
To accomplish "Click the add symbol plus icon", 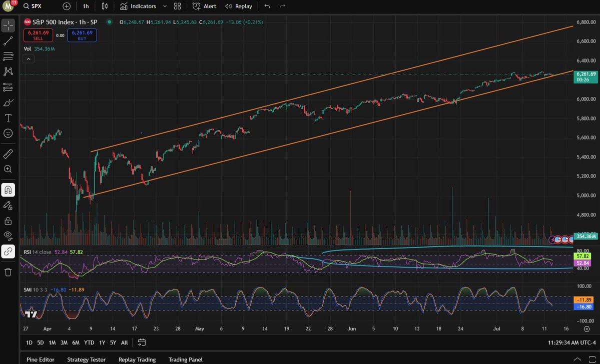I will (x=67, y=6).
